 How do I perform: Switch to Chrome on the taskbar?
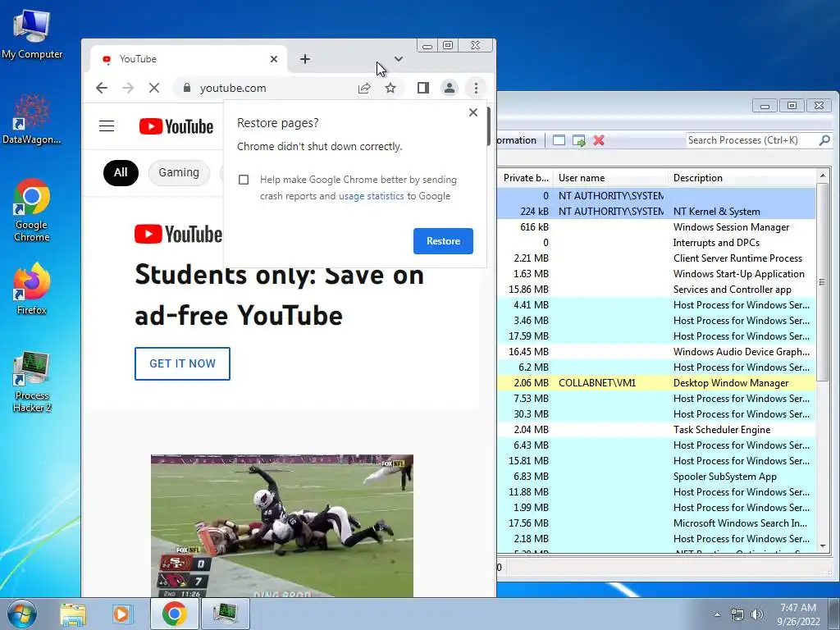click(175, 614)
